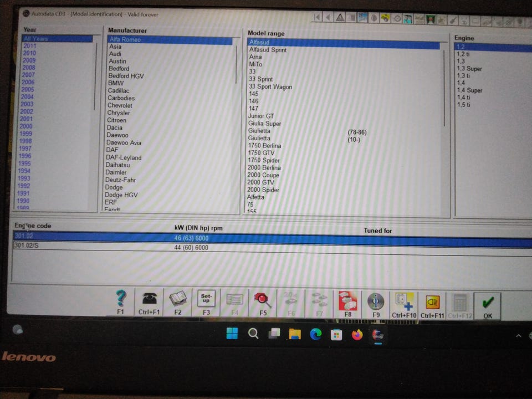Click the Ctrl+F10 add document icon

point(404,305)
